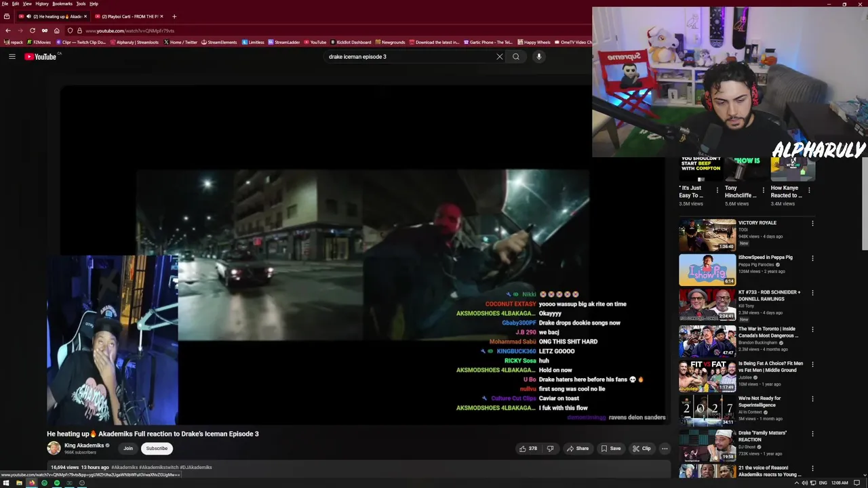This screenshot has width=868, height=488.
Task: Click the #Akademiks hashtag in the description
Action: point(124,468)
